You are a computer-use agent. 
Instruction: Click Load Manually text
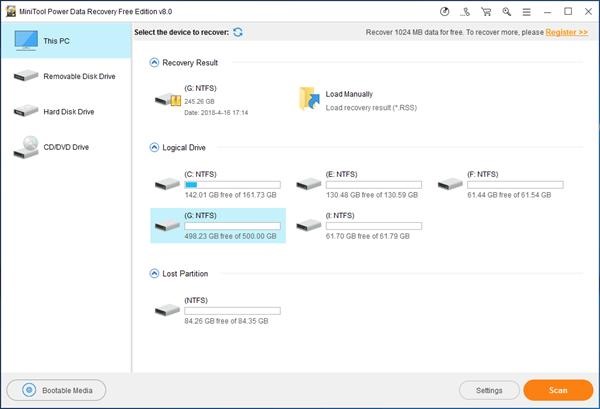click(x=349, y=94)
